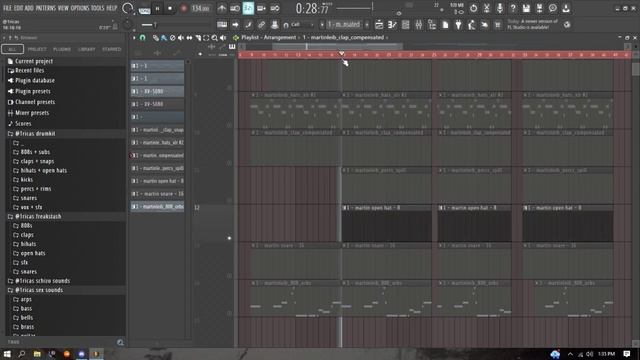Open the channel rack icon
Image resolution: width=640 pixels, height=360 pixels.
tap(405, 25)
